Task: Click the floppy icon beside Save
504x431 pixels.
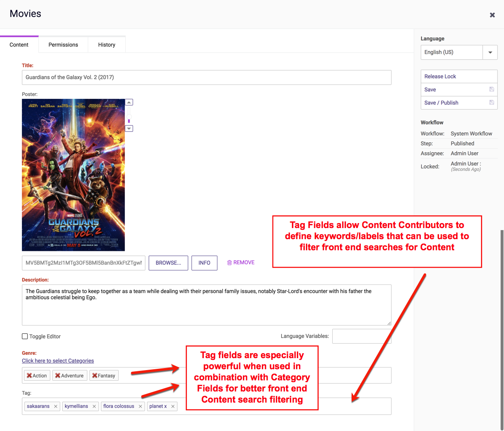Action: coord(492,89)
